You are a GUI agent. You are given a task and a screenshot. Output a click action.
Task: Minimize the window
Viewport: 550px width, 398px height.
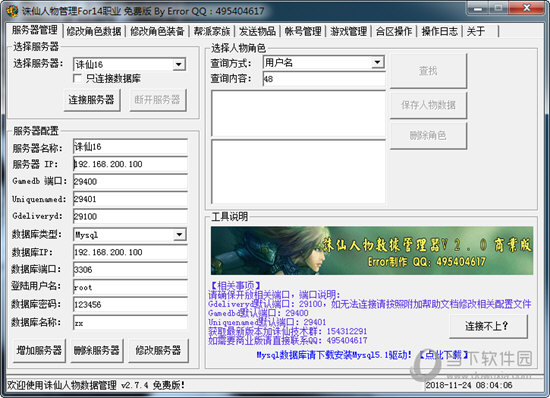point(477,8)
